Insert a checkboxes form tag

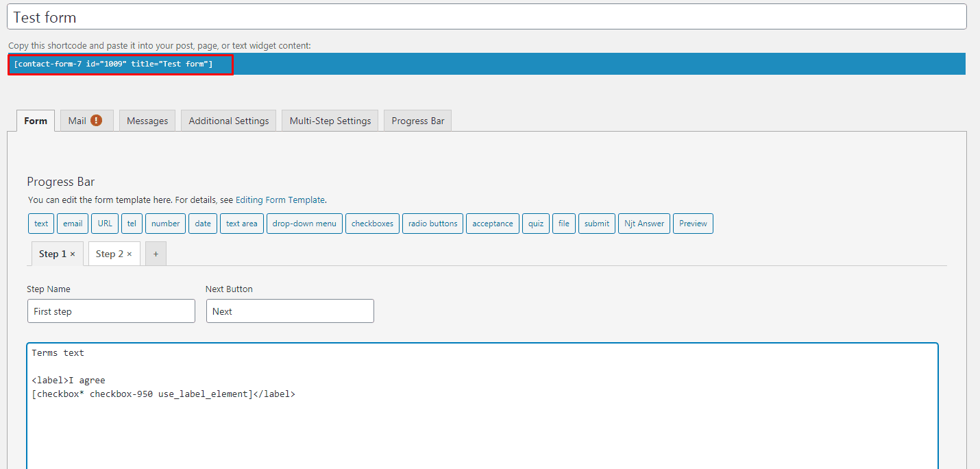click(x=372, y=224)
